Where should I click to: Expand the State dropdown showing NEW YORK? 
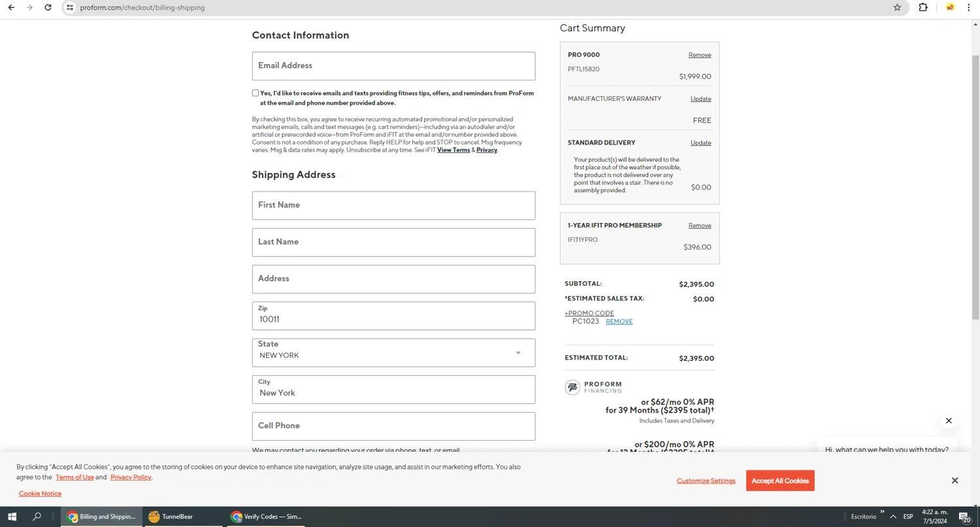coord(393,352)
